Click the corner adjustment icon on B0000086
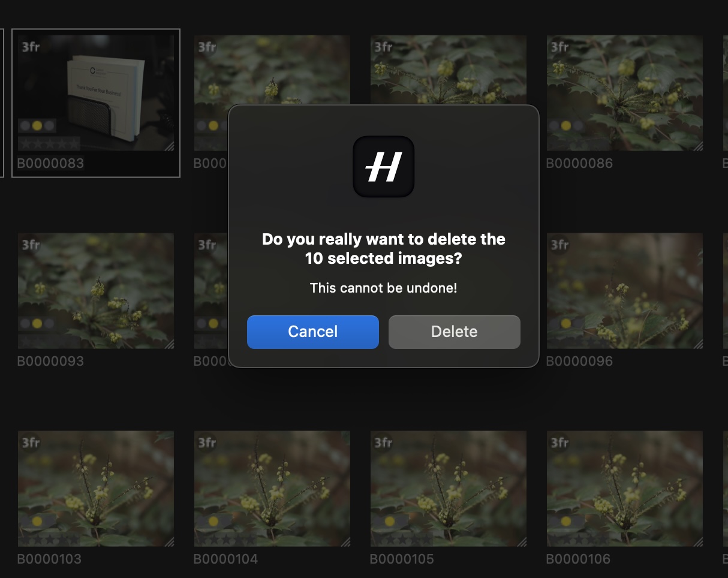 698,146
